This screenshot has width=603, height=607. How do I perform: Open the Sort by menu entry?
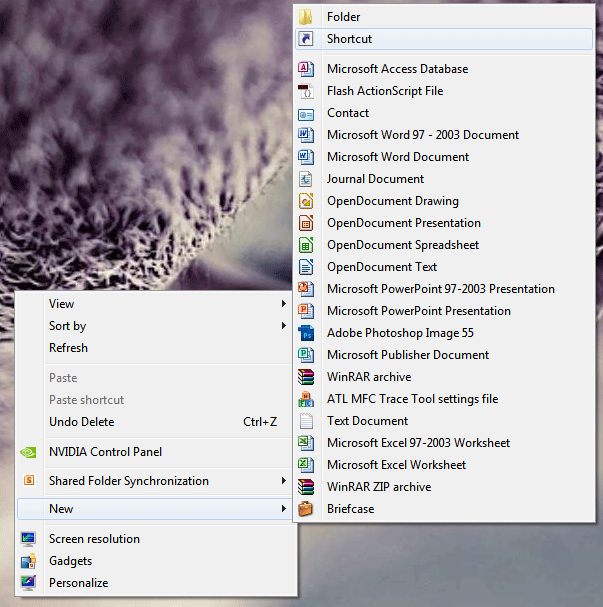pyautogui.click(x=156, y=326)
